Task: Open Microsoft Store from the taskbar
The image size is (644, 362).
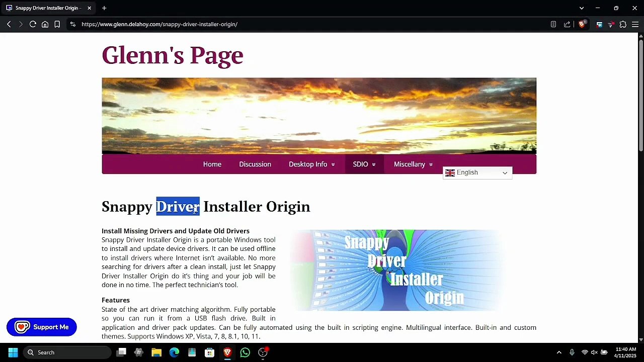Action: pos(209,352)
